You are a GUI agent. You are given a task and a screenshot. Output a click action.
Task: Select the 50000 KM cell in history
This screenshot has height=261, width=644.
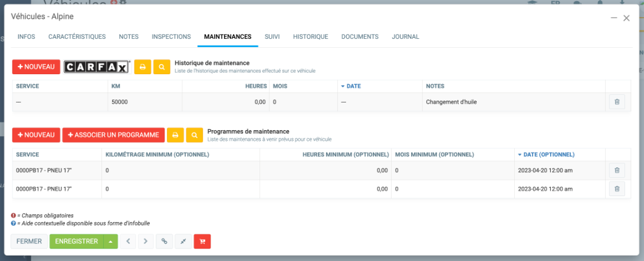click(x=120, y=102)
